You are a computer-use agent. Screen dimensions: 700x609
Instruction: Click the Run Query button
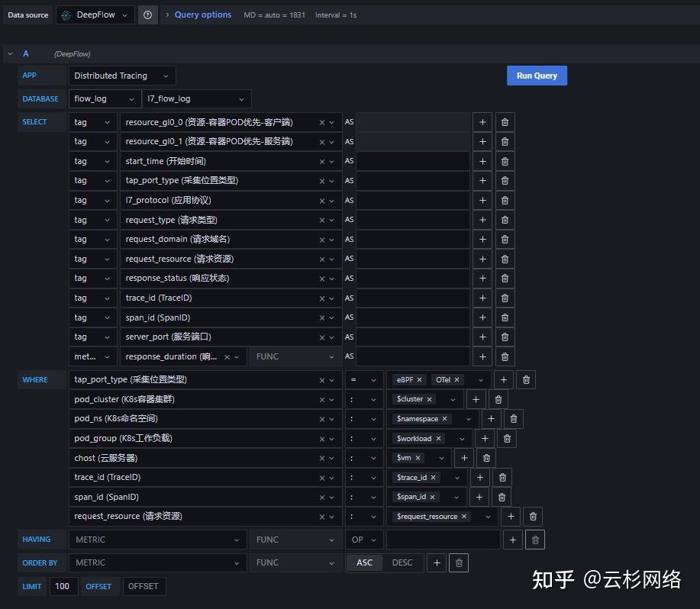(536, 76)
